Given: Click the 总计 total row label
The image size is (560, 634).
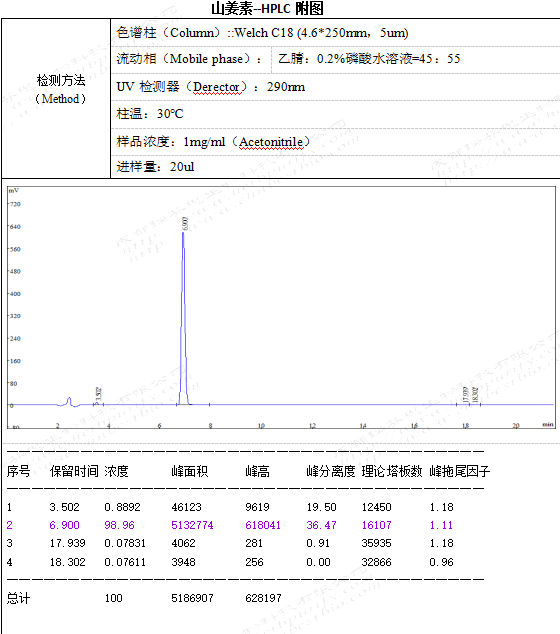Looking at the screenshot, I should tap(19, 598).
